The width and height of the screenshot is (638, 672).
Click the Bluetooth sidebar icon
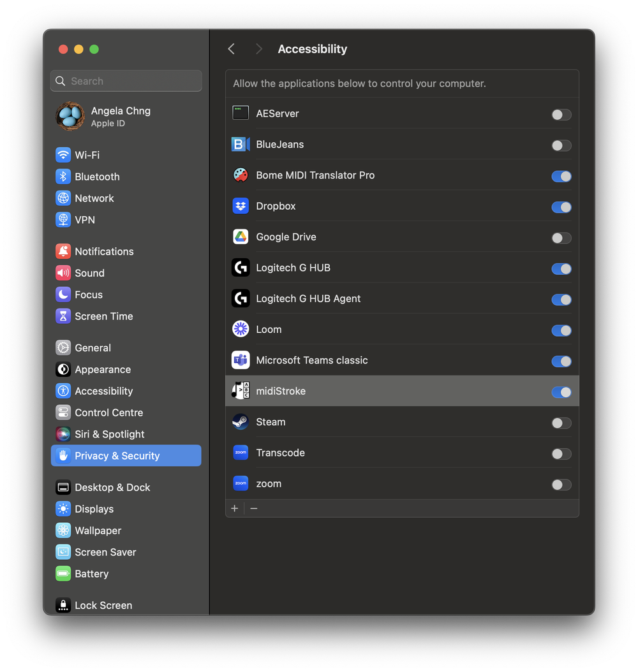pos(63,177)
